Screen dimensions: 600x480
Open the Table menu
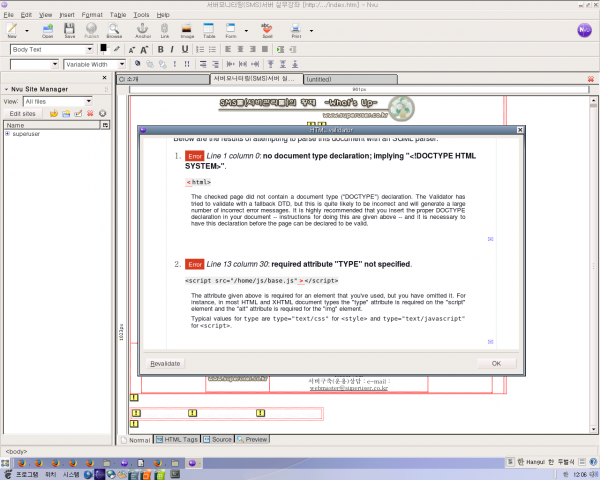[118, 15]
